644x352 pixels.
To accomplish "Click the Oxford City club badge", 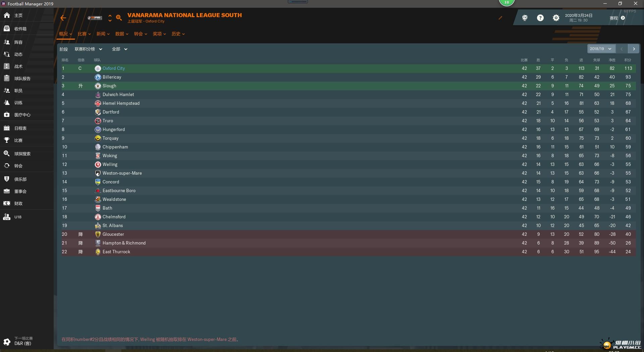I will (98, 69).
